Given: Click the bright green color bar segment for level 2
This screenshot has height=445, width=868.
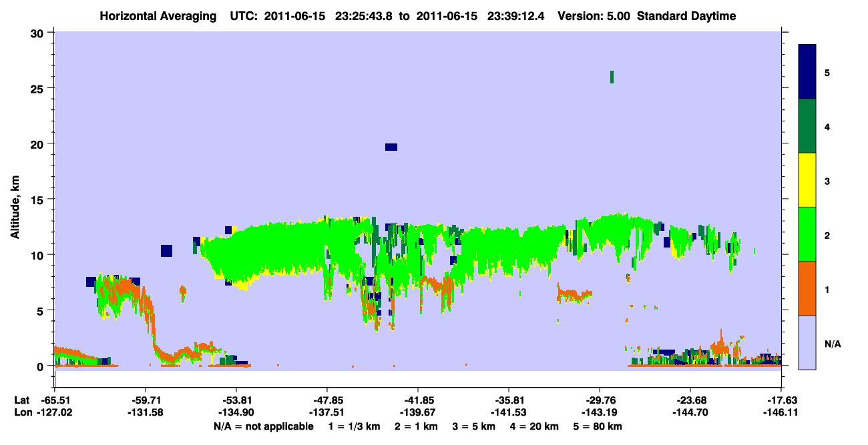Looking at the screenshot, I should click(x=807, y=234).
